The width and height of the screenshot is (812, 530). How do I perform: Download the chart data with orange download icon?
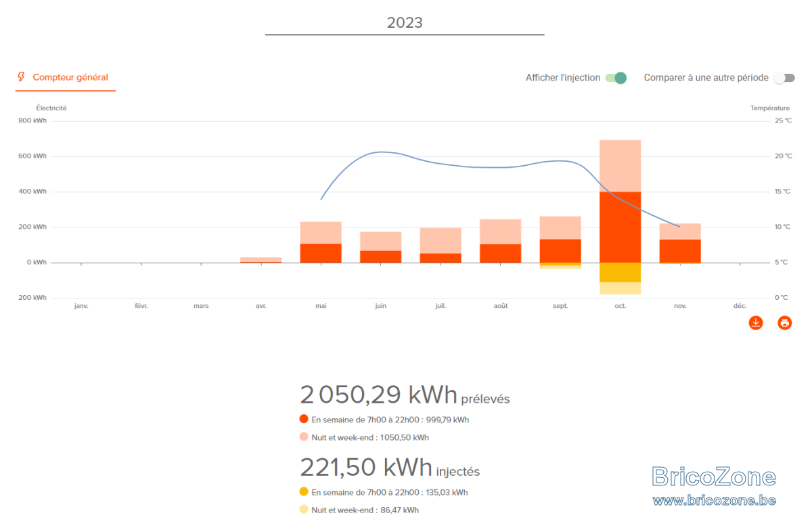click(x=756, y=323)
